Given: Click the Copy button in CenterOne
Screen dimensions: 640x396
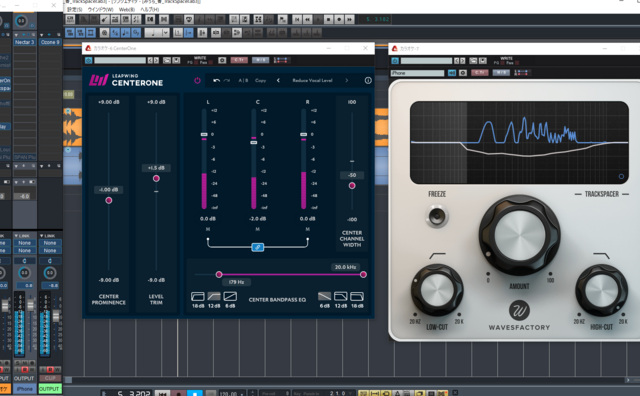Looking at the screenshot, I should tap(260, 80).
